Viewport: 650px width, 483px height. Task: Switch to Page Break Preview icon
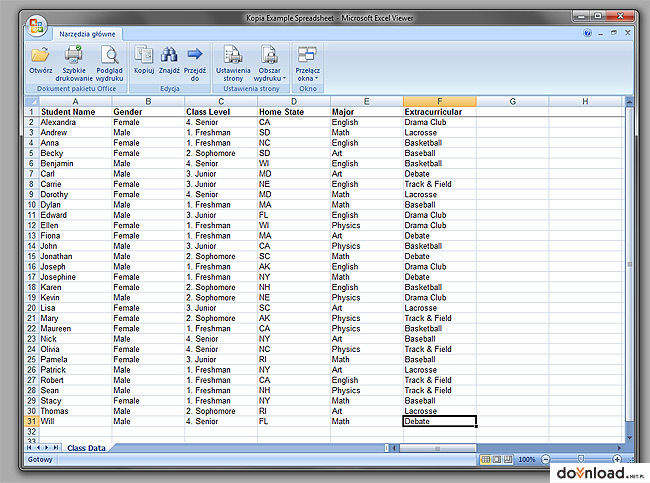coord(508,459)
